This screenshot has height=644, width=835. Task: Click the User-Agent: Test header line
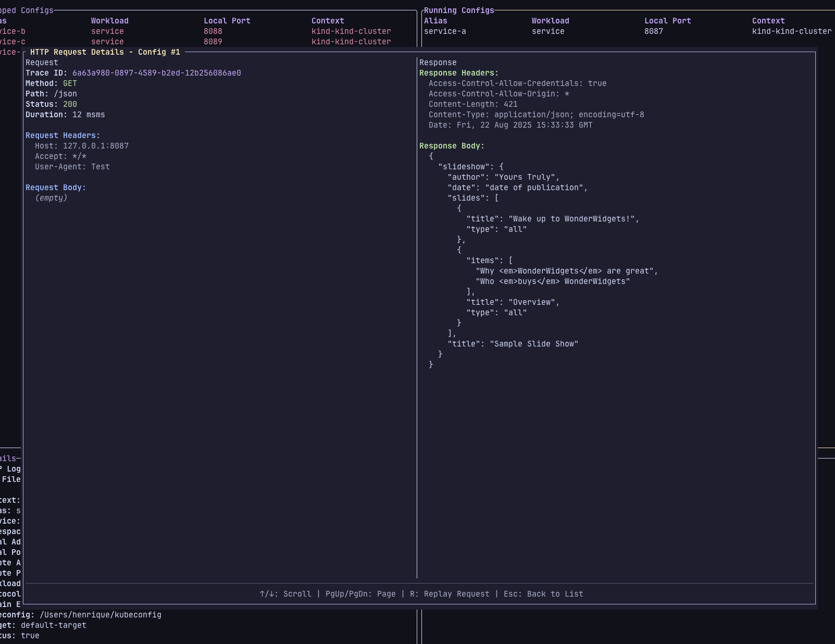click(72, 167)
